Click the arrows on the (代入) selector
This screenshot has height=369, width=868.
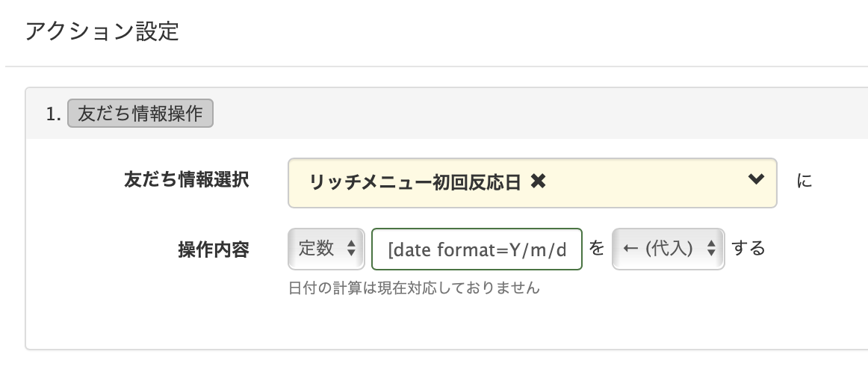tap(712, 249)
